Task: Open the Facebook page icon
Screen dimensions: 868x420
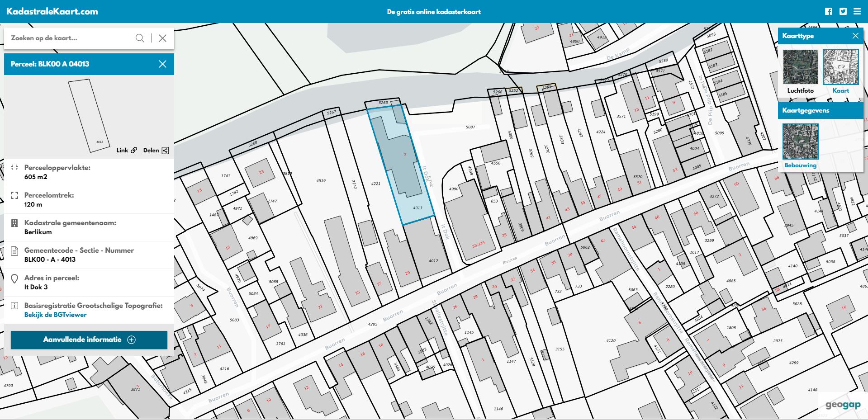Action: (x=828, y=12)
